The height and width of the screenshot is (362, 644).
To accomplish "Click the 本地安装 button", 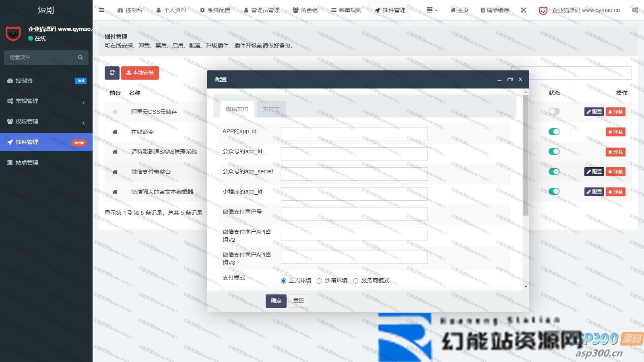I will pyautogui.click(x=140, y=73).
